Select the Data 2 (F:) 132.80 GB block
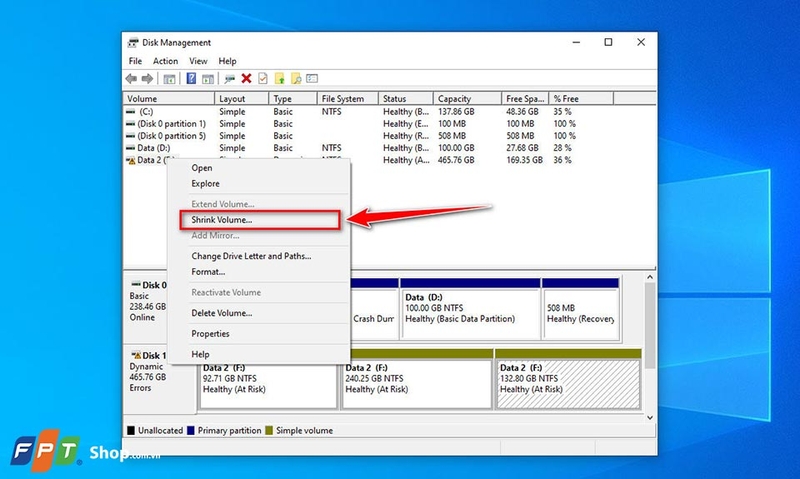 coord(568,379)
